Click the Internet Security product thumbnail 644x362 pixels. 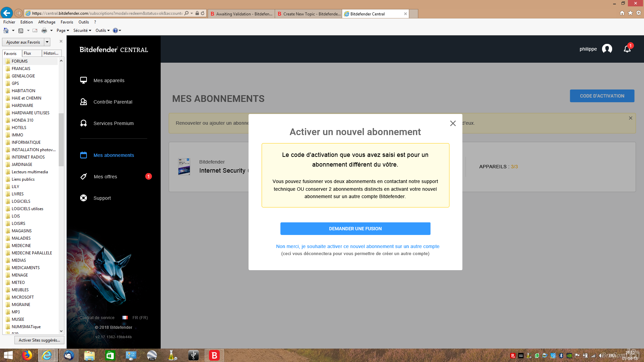(184, 167)
